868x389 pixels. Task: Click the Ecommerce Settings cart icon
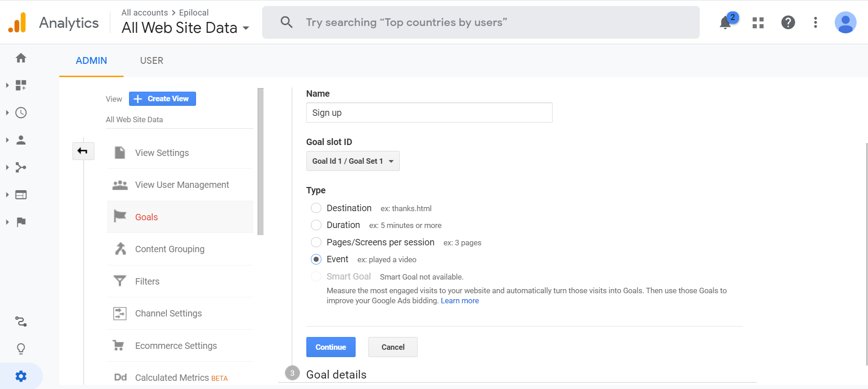pos(119,345)
